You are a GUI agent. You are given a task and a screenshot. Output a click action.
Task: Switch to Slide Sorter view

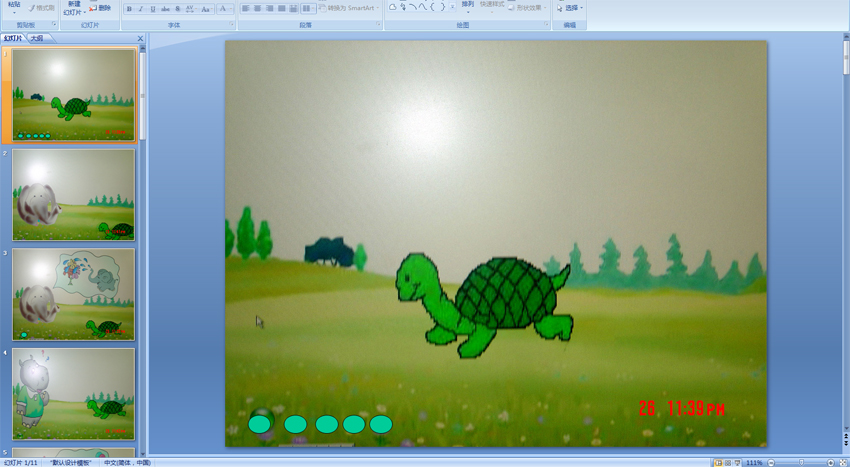click(x=728, y=463)
